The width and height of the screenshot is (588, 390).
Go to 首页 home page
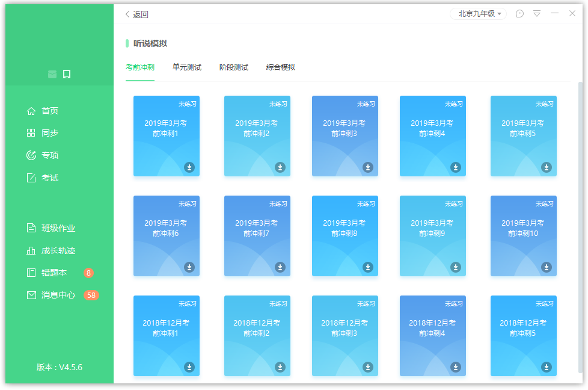[x=43, y=111]
